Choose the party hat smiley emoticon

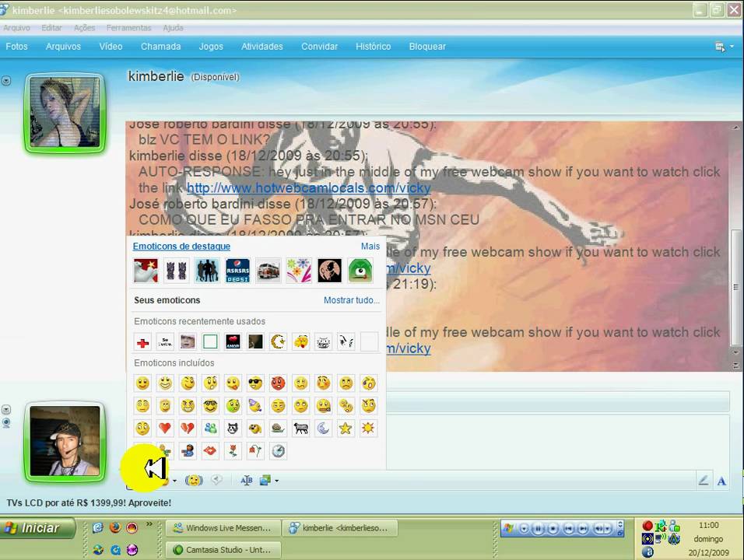click(255, 406)
